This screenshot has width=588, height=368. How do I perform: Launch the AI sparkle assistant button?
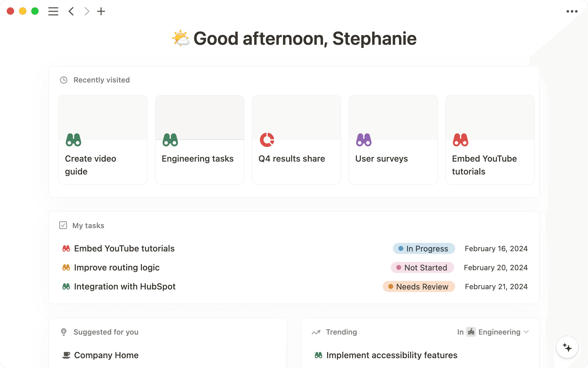(567, 347)
